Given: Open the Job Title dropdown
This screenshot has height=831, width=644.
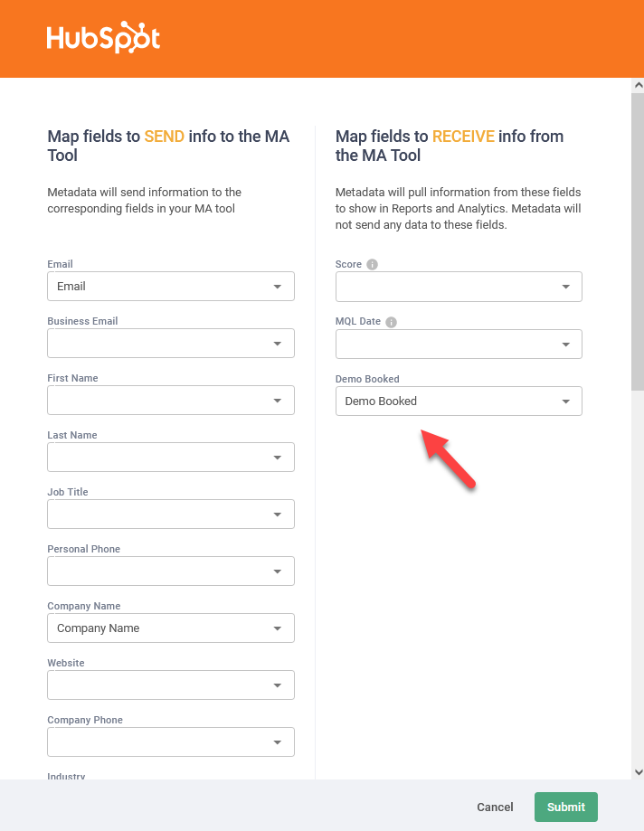Looking at the screenshot, I should click(x=171, y=515).
